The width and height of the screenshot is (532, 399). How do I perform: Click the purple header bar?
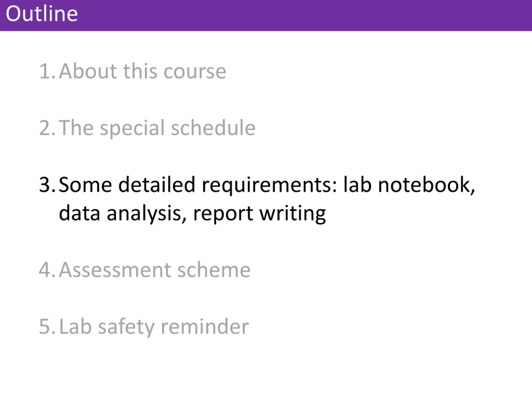pos(266,15)
